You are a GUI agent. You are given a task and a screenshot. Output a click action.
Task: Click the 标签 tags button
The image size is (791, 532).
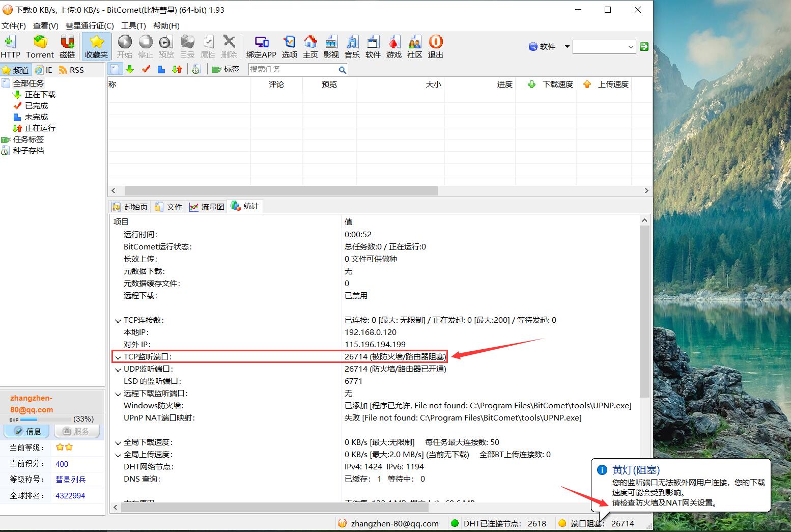pyautogui.click(x=225, y=69)
